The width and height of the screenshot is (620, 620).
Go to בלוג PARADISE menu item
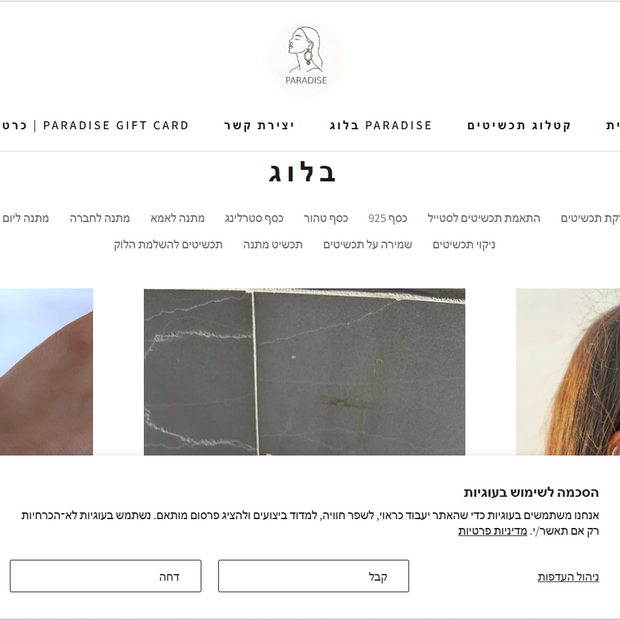click(380, 125)
